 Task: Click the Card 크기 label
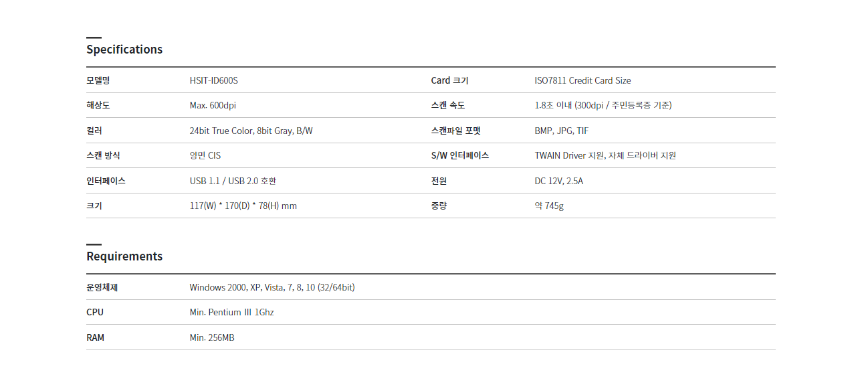(x=450, y=80)
